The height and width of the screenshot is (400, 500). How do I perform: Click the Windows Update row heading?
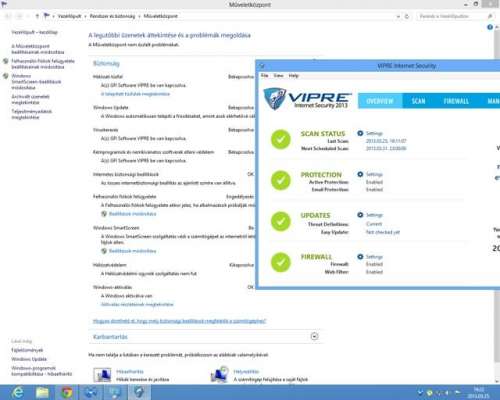pyautogui.click(x=110, y=108)
